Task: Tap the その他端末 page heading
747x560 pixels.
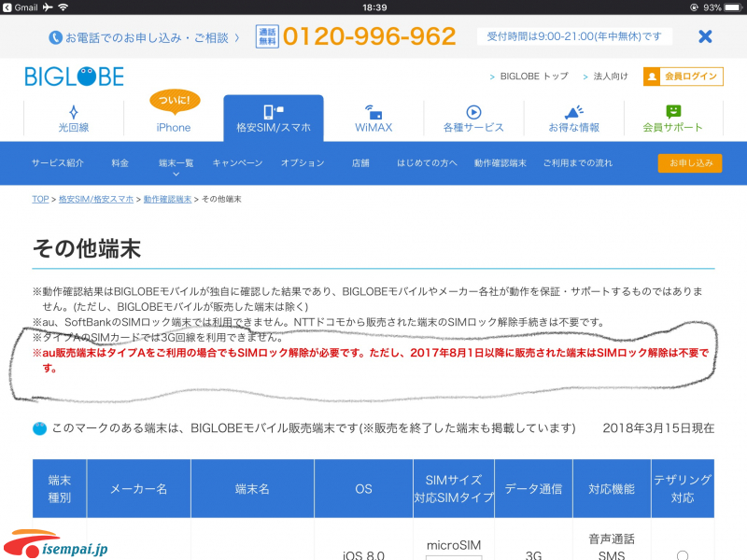Action: pyautogui.click(x=86, y=248)
